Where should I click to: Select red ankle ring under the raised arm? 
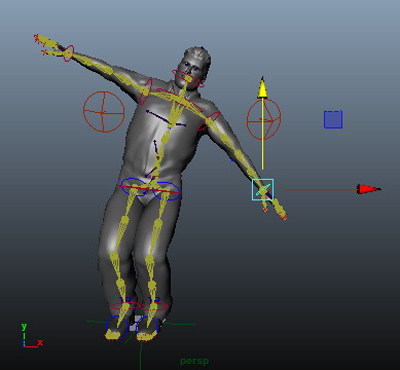pos(125,306)
